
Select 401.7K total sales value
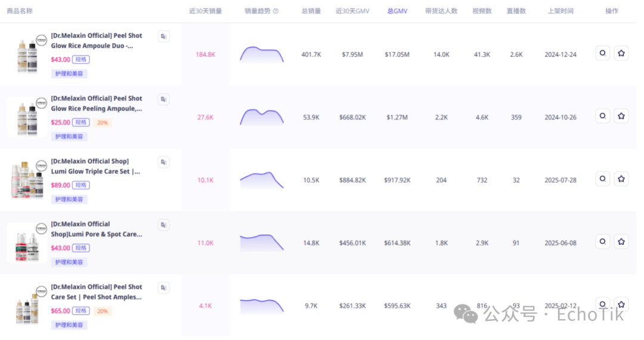311,55
